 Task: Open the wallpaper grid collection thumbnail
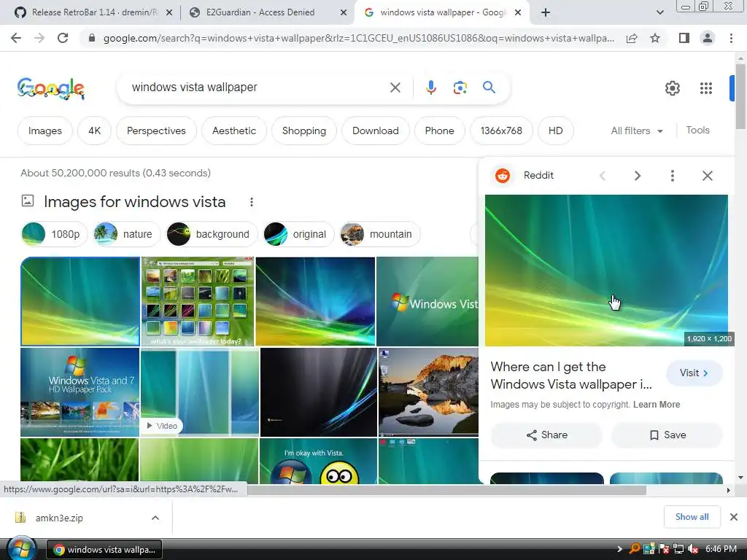coord(198,301)
